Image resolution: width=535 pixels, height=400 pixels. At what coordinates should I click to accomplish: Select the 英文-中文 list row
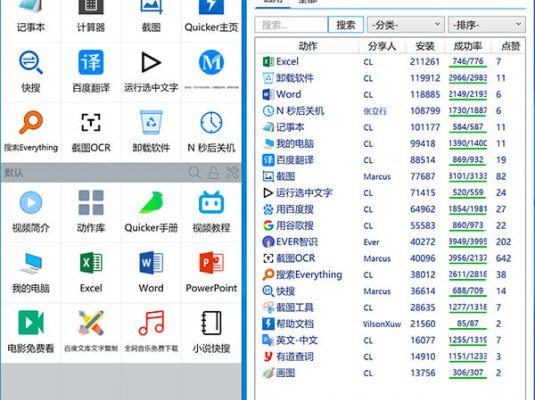point(391,340)
